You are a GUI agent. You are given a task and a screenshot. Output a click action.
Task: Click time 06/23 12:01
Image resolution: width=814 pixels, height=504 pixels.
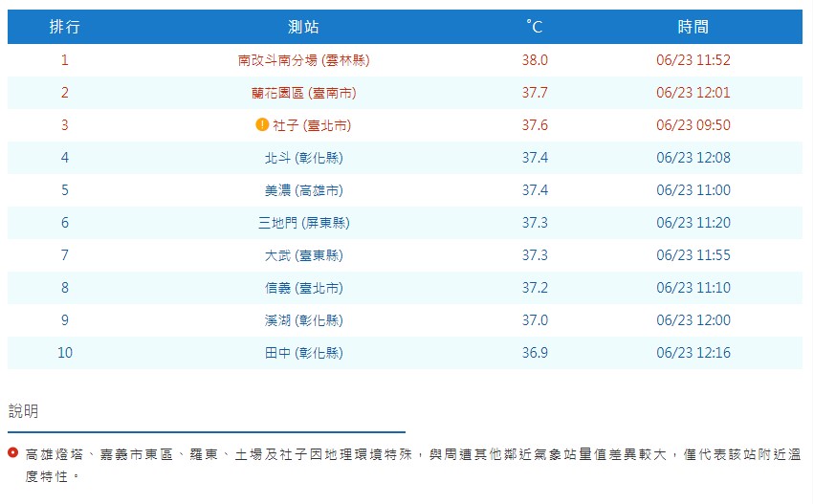693,93
